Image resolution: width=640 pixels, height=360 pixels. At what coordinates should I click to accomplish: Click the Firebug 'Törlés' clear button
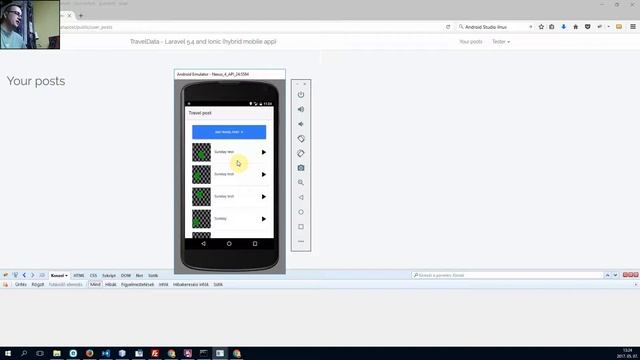point(20,284)
